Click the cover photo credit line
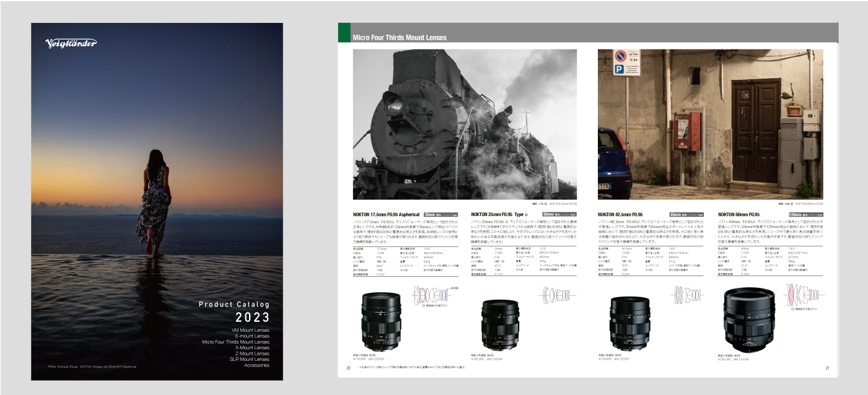 (92, 367)
